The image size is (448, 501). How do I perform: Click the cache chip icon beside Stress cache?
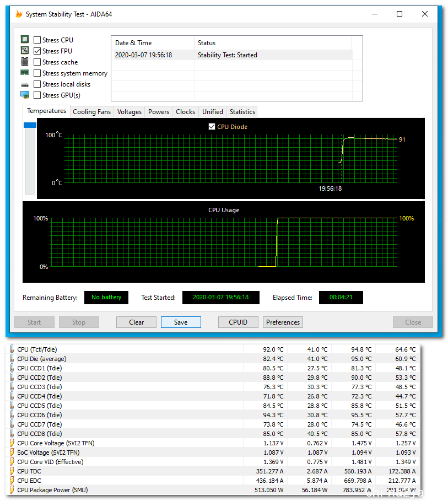pos(25,61)
